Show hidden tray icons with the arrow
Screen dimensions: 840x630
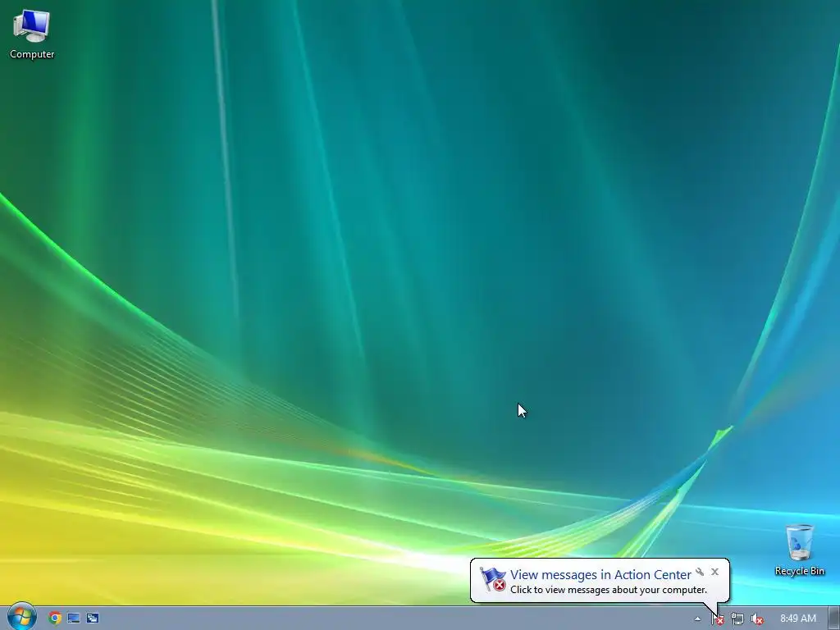coord(697,619)
